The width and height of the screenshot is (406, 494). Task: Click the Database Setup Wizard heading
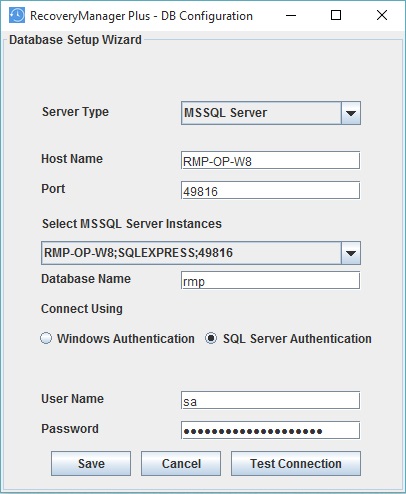[75, 40]
